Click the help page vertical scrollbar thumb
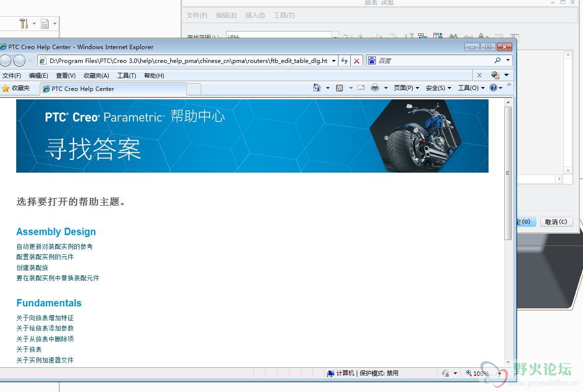Screen dimensions: 583x392 click(508, 173)
